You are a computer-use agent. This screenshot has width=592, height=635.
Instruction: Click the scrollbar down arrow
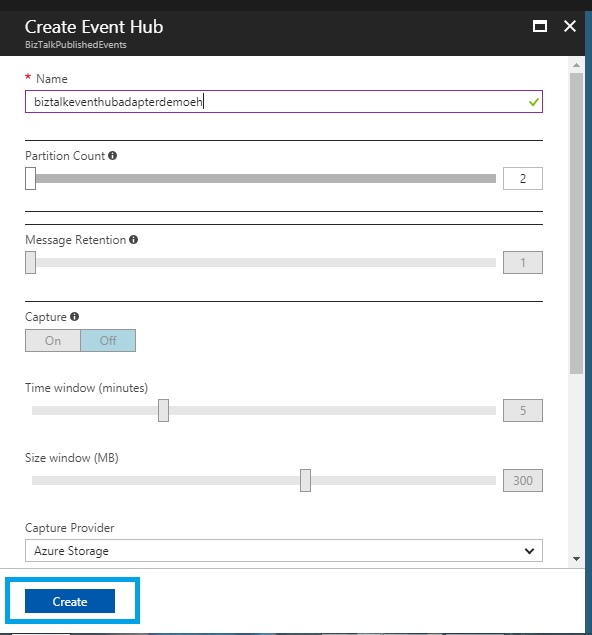(x=576, y=559)
